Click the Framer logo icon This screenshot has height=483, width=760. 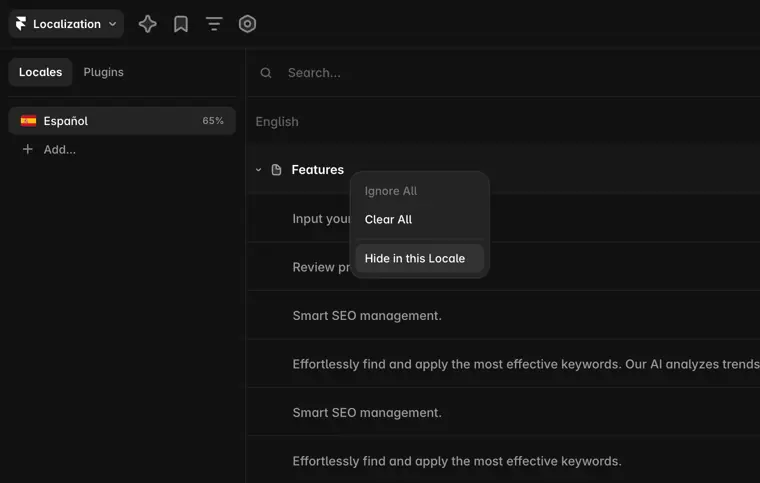tap(21, 24)
